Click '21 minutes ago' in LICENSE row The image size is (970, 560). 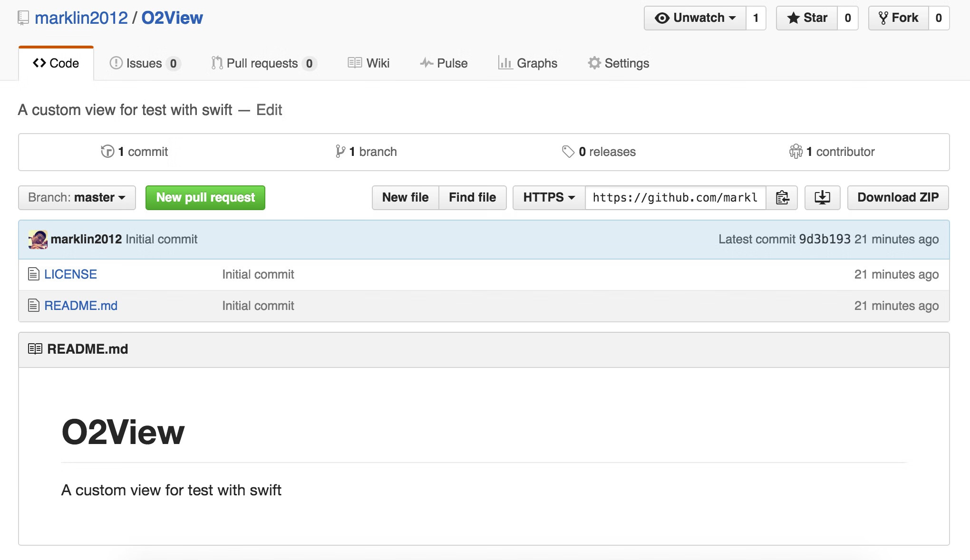pos(897,274)
